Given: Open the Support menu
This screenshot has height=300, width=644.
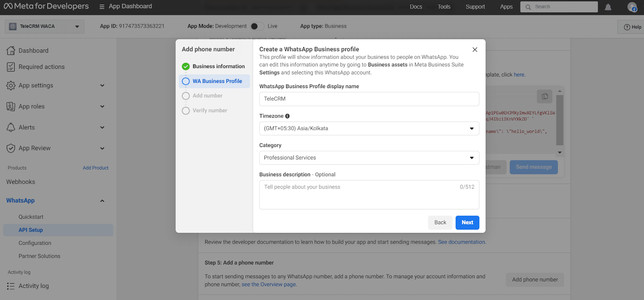Looking at the screenshot, I should click(x=475, y=7).
